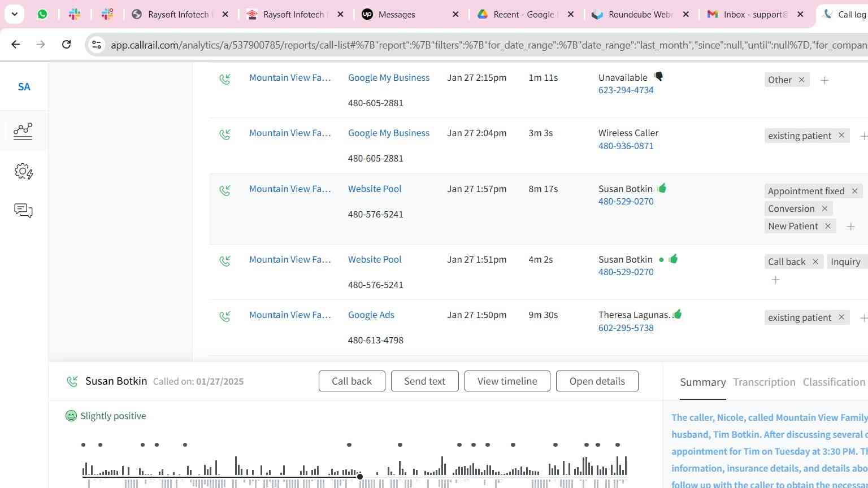Click the Open details button
Screen dimensions: 868x488
pyautogui.click(x=597, y=381)
